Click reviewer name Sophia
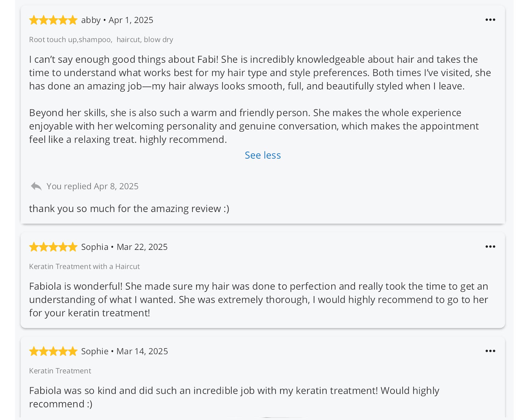This screenshot has height=420, width=525. pyautogui.click(x=95, y=247)
